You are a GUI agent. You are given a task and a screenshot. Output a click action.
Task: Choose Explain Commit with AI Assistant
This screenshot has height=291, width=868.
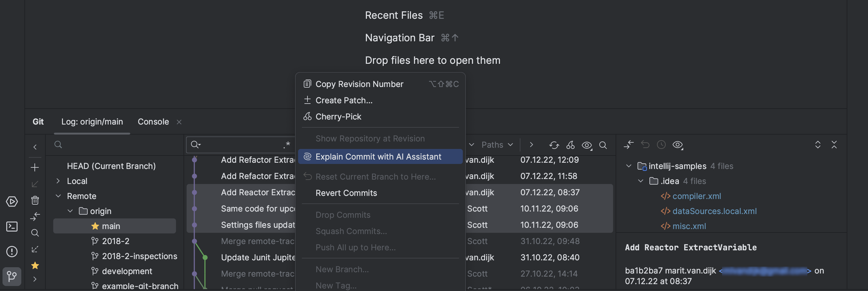coord(378,157)
